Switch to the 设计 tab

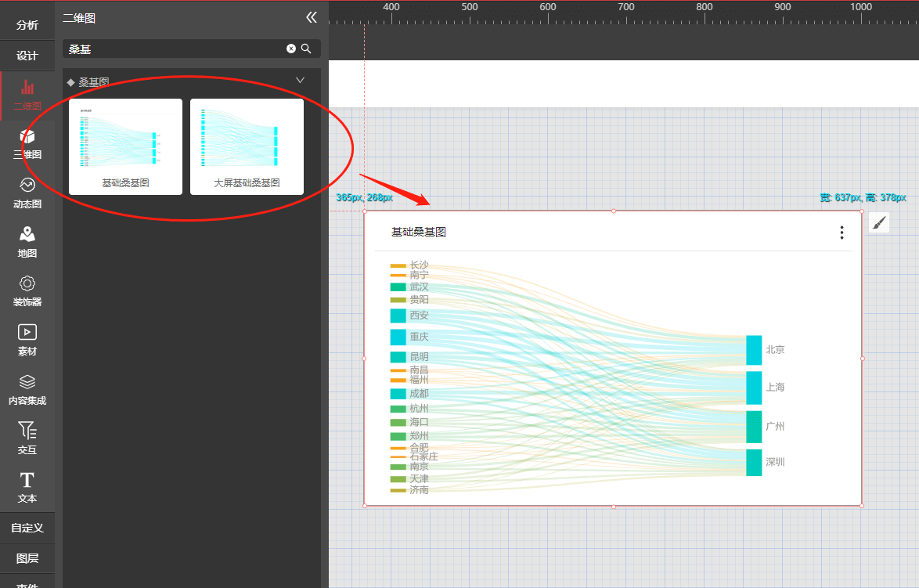coord(27,56)
